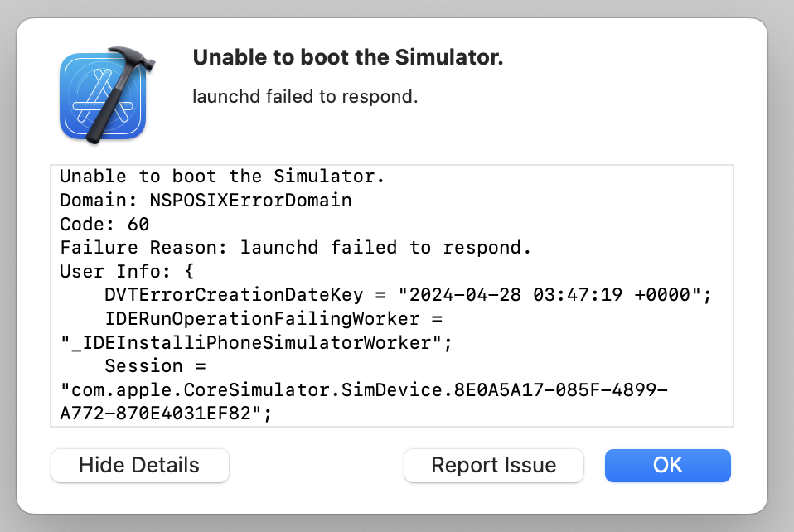Collapse the error log with Hide Details

[140, 465]
